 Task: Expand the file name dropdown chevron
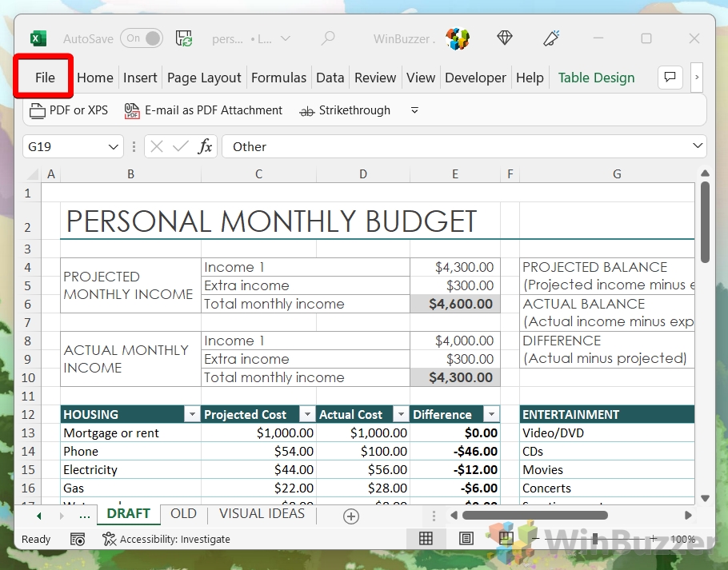(x=286, y=38)
